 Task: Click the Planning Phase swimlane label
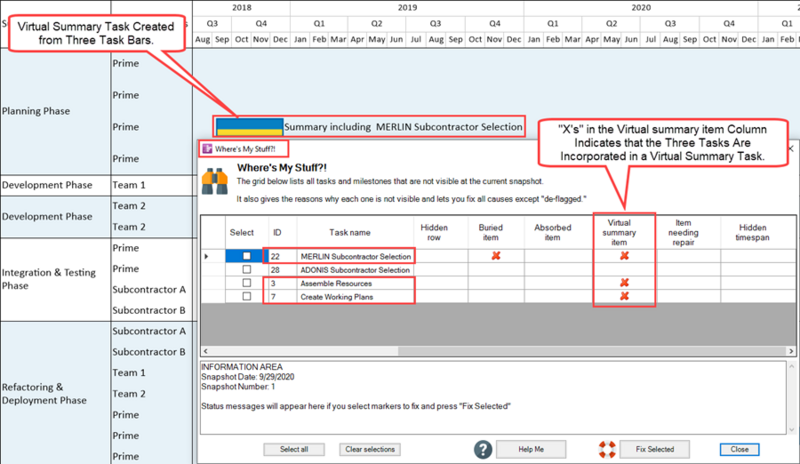(x=36, y=111)
